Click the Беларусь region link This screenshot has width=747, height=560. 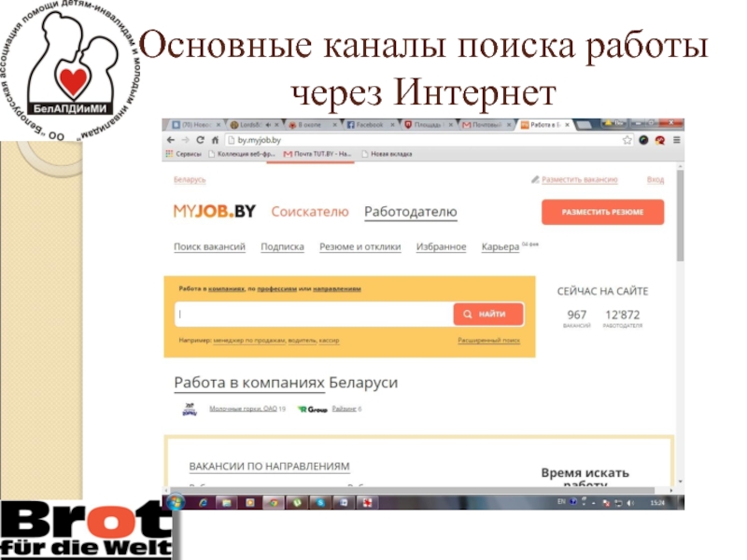coord(190,179)
